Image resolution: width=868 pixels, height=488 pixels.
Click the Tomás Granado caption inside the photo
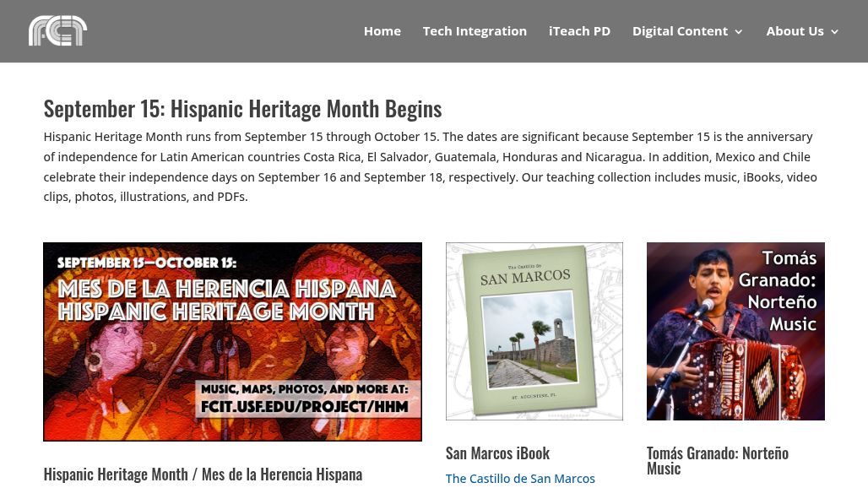777,291
